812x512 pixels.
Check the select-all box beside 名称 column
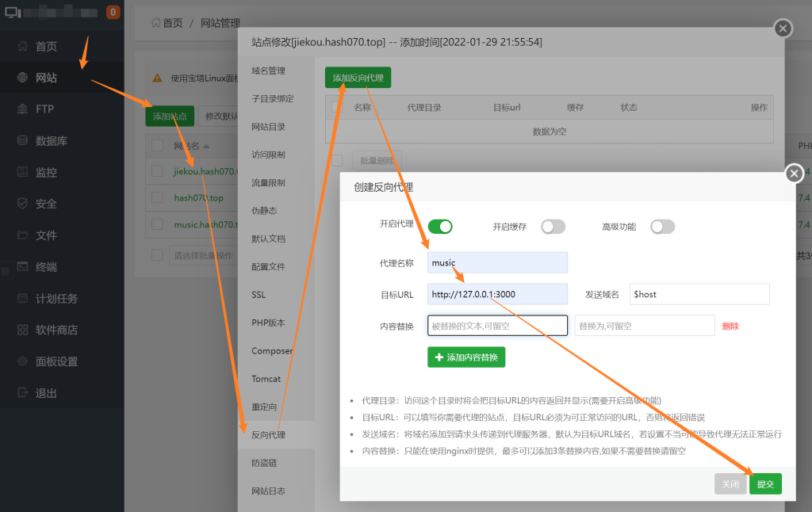click(x=337, y=107)
